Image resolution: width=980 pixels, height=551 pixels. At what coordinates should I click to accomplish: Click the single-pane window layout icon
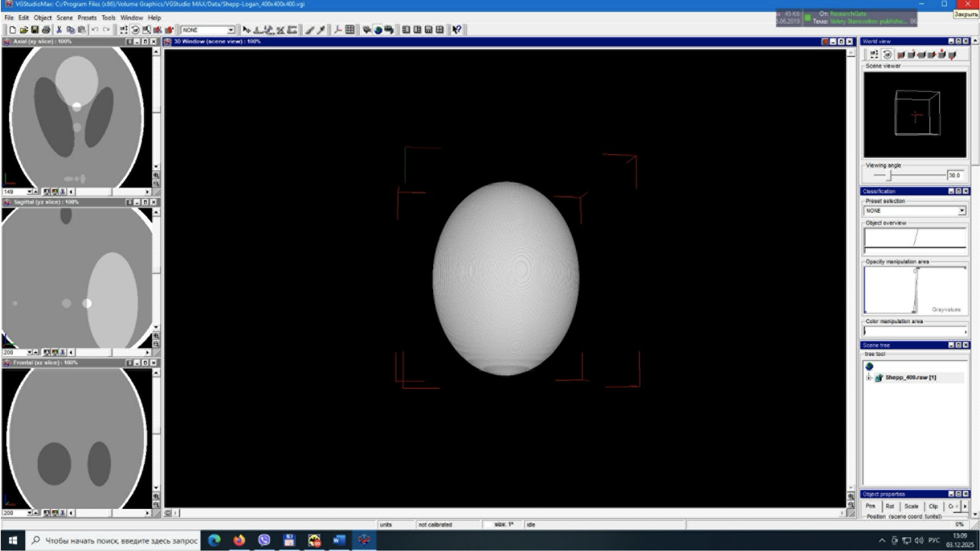pyautogui.click(x=406, y=30)
